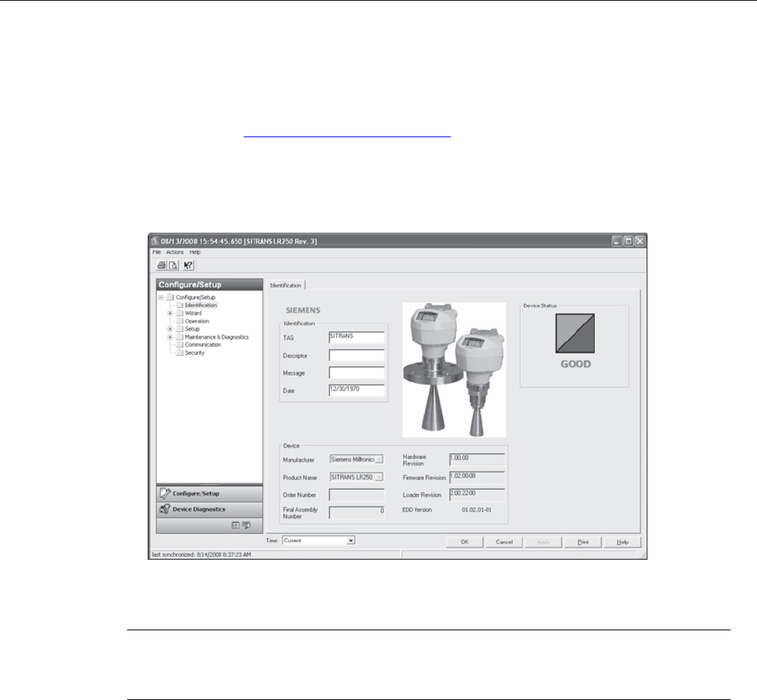Maximize the SITRANS LR250 window
This screenshot has width=757, height=700.
click(x=629, y=241)
